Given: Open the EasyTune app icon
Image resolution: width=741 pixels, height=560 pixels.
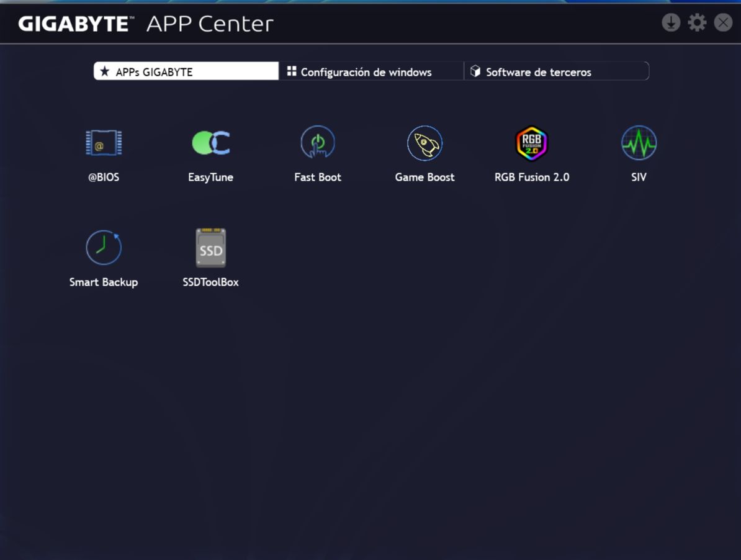Looking at the screenshot, I should tap(211, 143).
